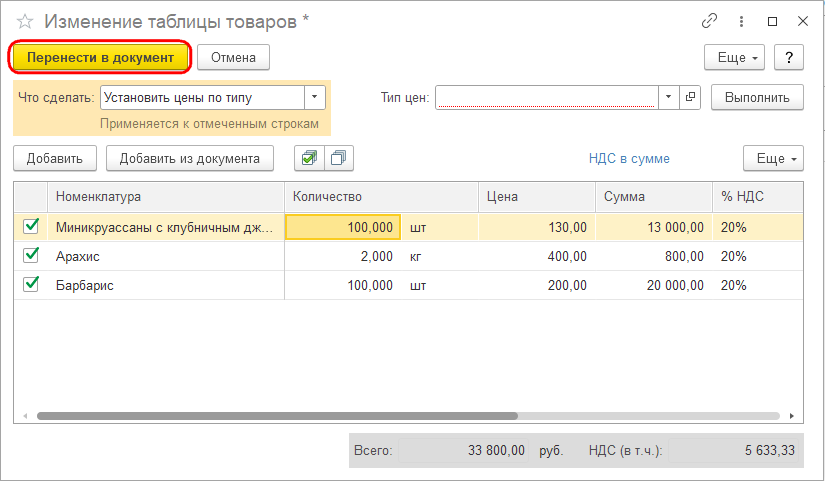
Task: Click the Всего total 33 800,00 field
Action: [464, 450]
